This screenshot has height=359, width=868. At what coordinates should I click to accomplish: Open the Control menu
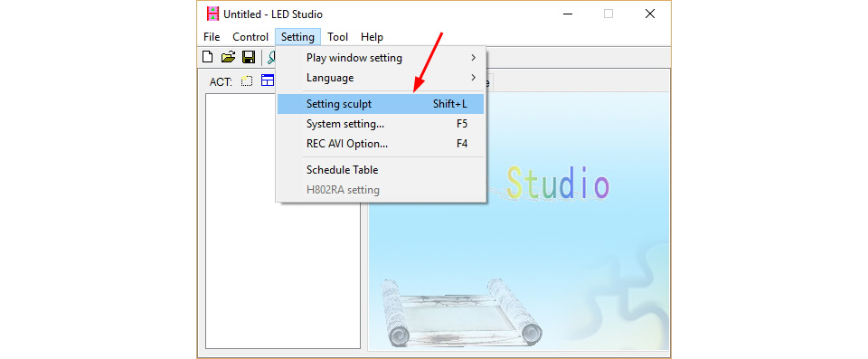250,37
